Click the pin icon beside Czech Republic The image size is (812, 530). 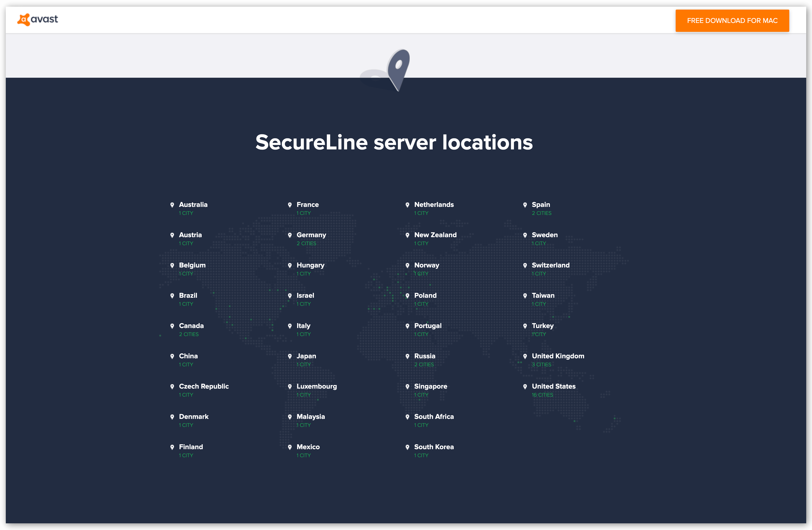(x=172, y=387)
